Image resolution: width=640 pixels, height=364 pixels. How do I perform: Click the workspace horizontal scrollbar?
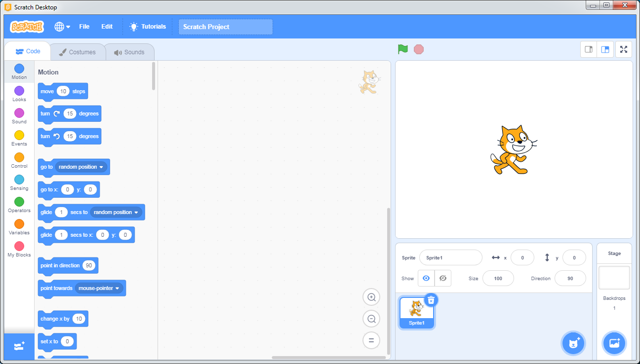click(329, 358)
